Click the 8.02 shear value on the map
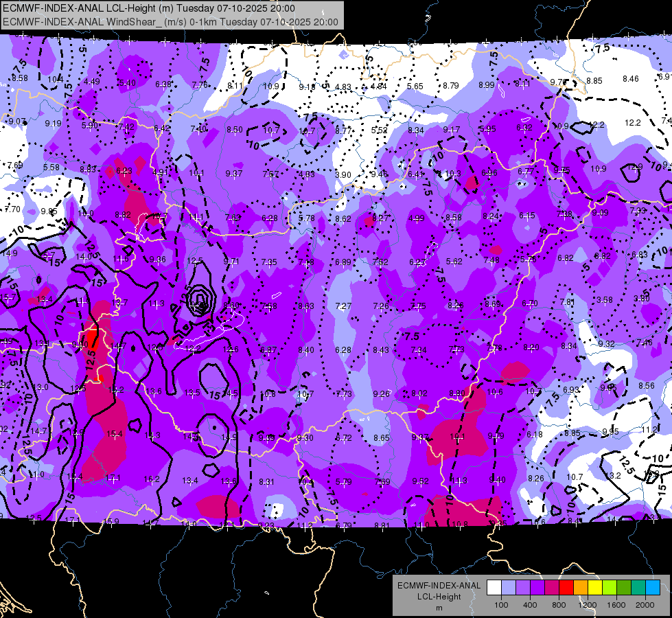The image size is (672, 618). click(419, 393)
